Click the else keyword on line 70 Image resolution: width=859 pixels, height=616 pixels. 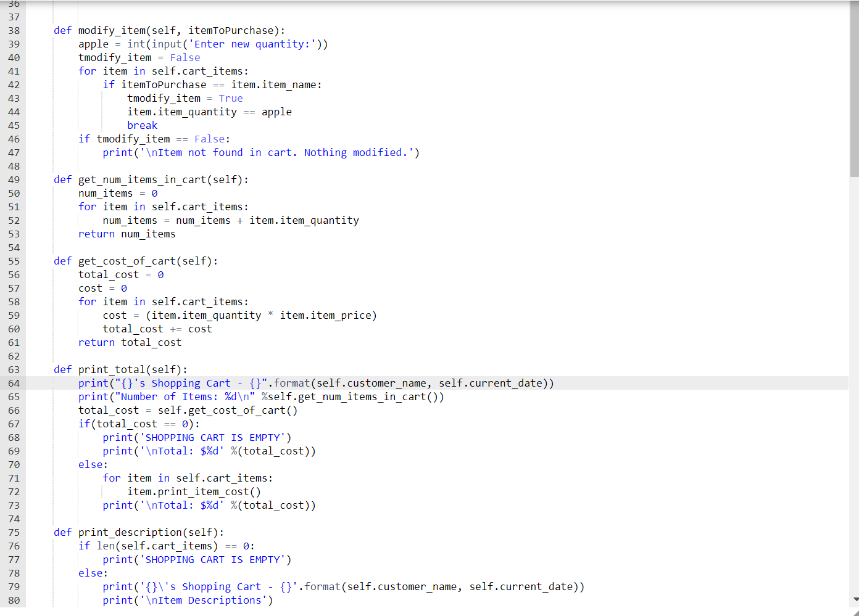[91, 464]
